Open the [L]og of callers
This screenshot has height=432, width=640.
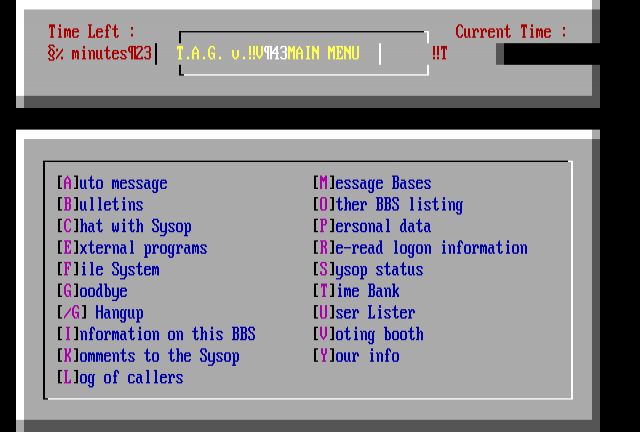point(120,378)
